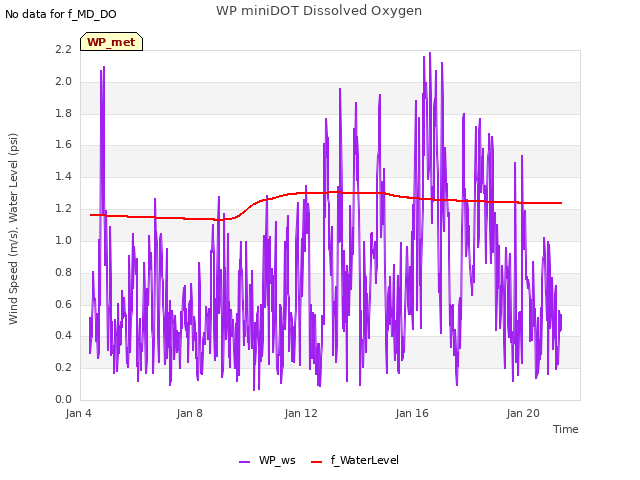
Task: Click the 1.4 y-axis tick label
Action: [63, 176]
